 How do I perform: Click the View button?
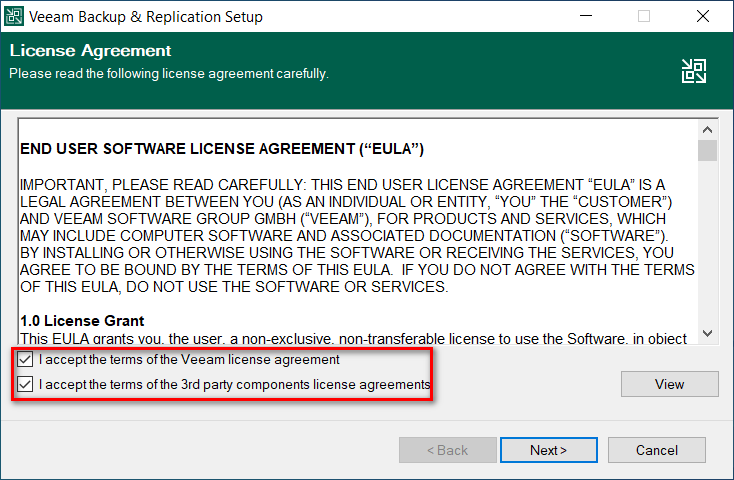click(x=669, y=384)
